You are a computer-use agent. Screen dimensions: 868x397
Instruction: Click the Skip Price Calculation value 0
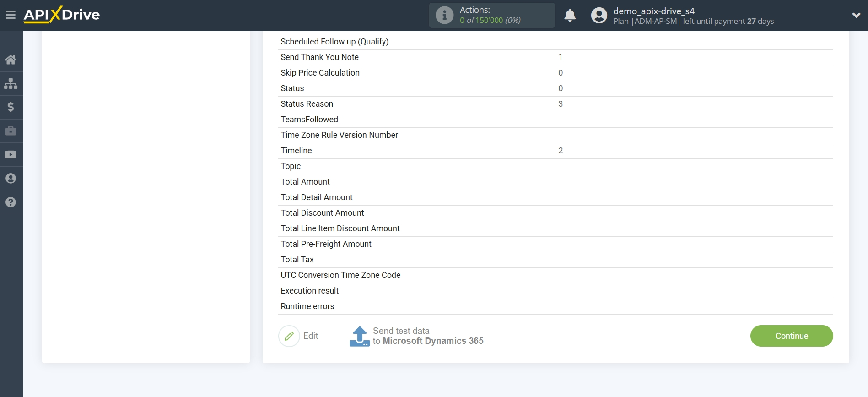pyautogui.click(x=561, y=73)
